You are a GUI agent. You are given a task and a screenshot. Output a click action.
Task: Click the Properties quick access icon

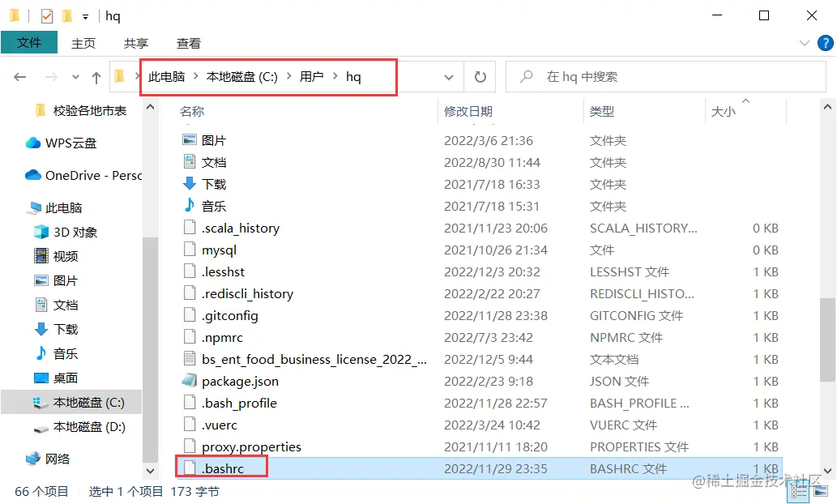47,16
